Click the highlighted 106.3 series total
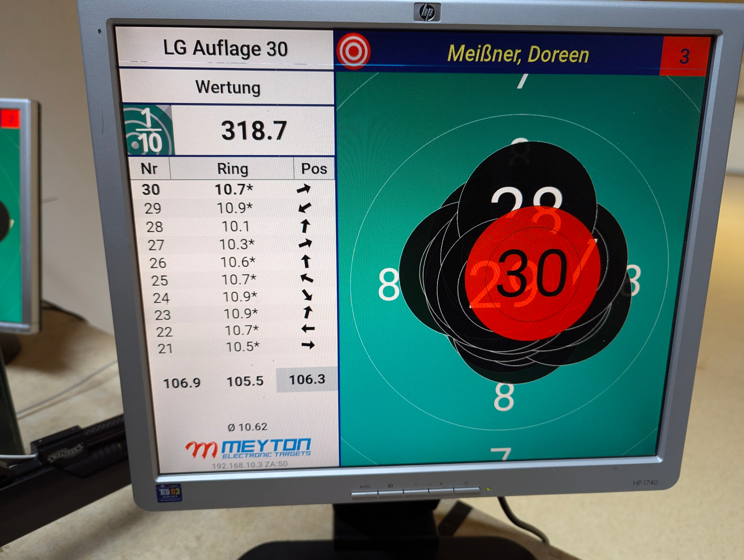Viewport: 744px width, 560px height. (307, 379)
